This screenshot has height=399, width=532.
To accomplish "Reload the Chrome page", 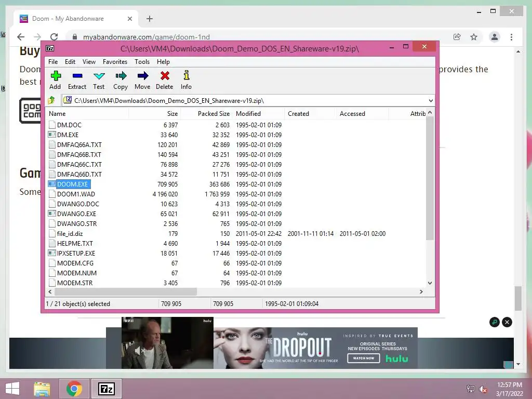I will click(x=54, y=37).
